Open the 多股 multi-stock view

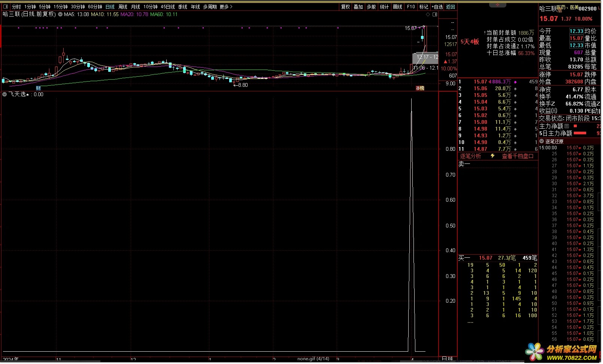371,7
